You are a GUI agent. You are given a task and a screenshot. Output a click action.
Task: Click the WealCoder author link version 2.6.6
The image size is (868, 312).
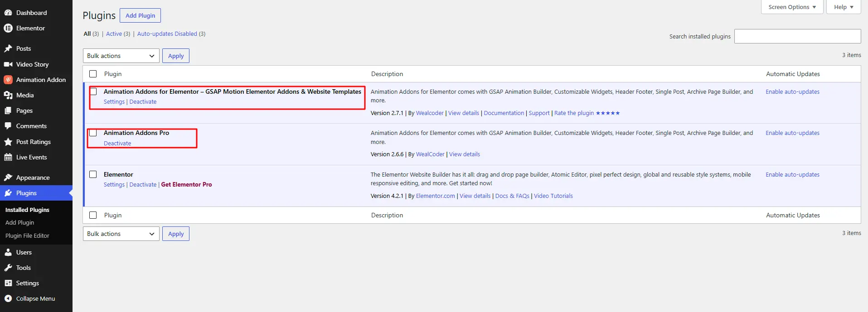[430, 154]
